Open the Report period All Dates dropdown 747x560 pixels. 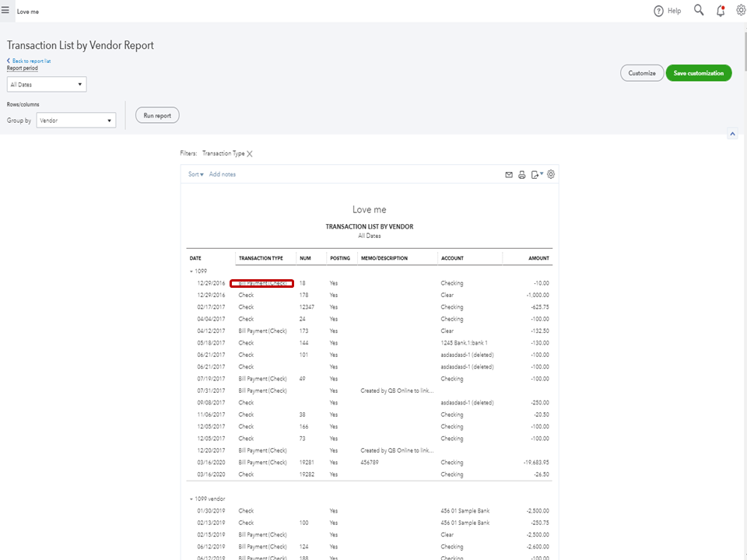point(47,84)
